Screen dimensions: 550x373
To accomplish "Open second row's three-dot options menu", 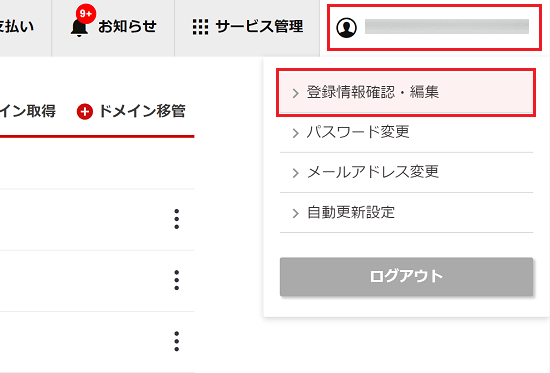I will (177, 280).
